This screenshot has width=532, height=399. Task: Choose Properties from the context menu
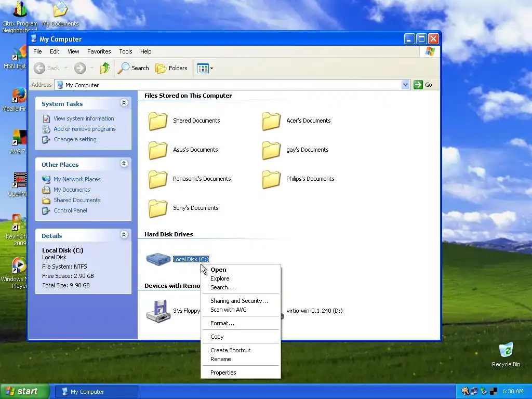241,373
